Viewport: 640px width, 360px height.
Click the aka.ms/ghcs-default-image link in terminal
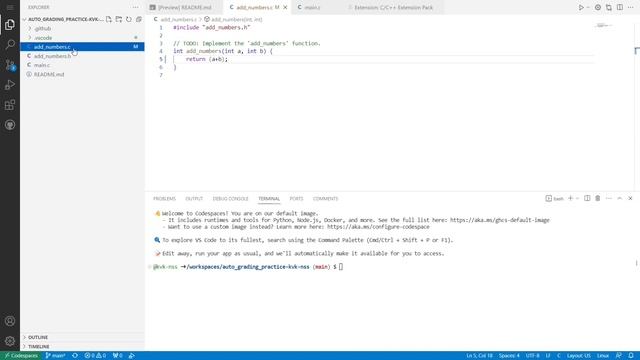click(x=500, y=220)
